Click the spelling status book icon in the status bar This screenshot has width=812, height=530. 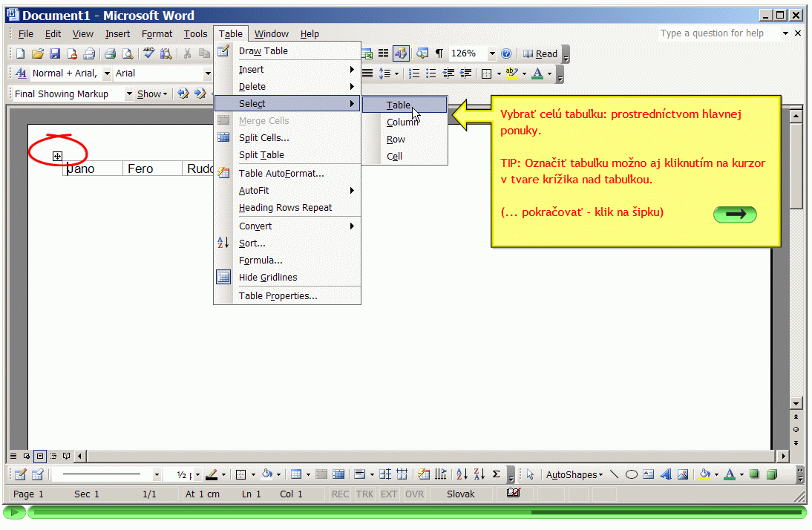pos(513,493)
